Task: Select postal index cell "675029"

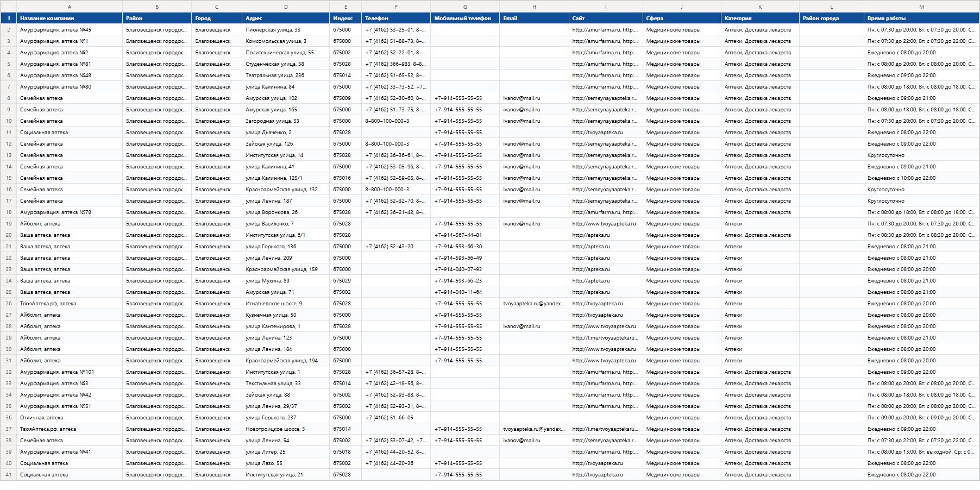Action: coord(345,281)
